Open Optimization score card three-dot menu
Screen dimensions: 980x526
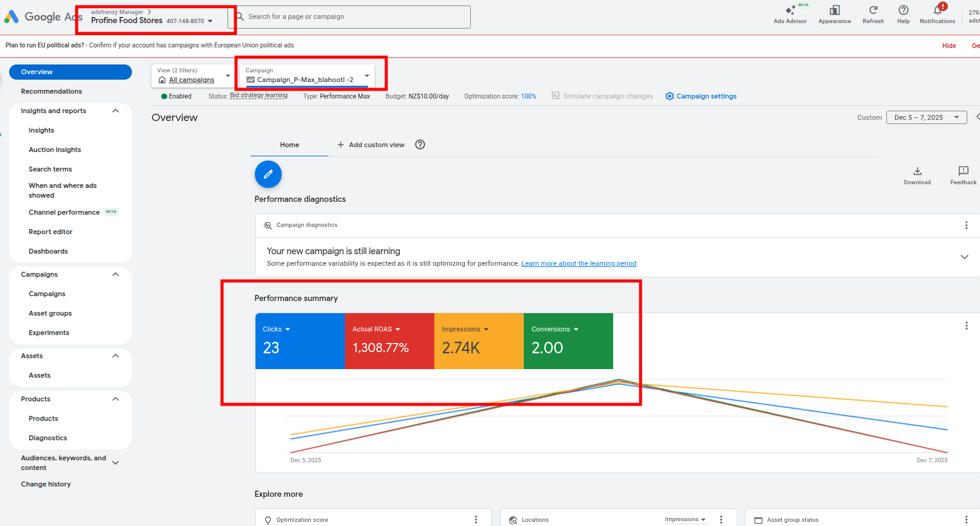(476, 520)
